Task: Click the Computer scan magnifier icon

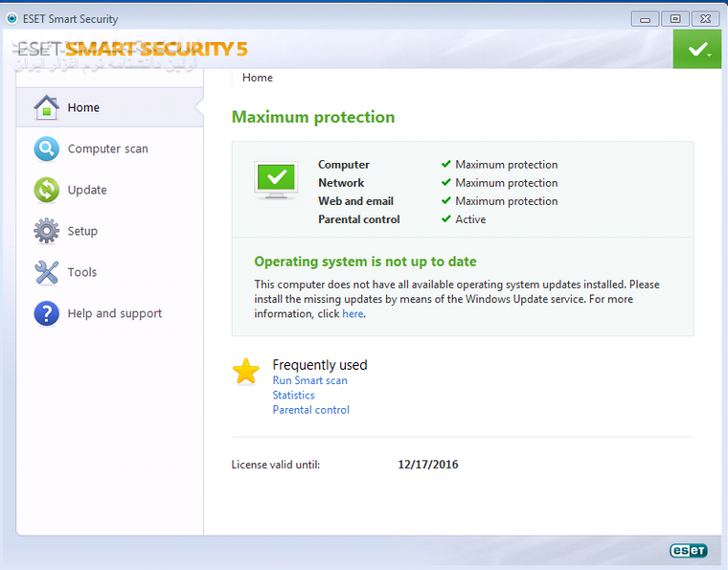Action: point(46,148)
